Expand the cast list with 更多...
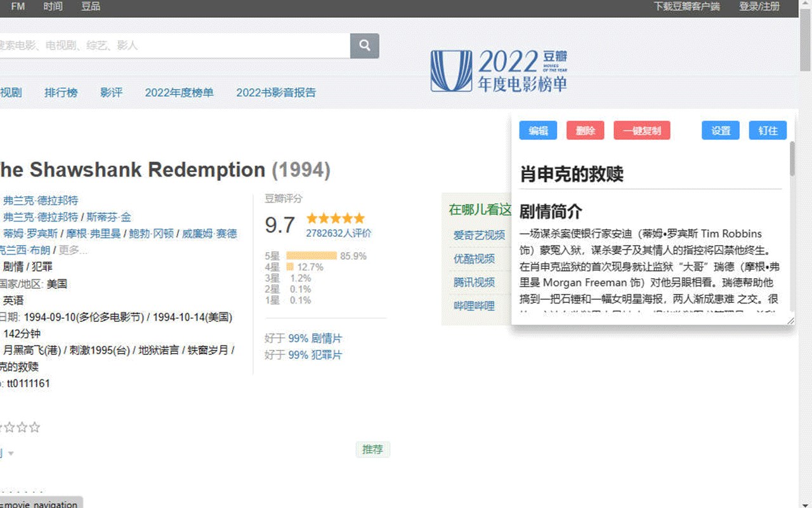812x508 pixels. pos(73,250)
